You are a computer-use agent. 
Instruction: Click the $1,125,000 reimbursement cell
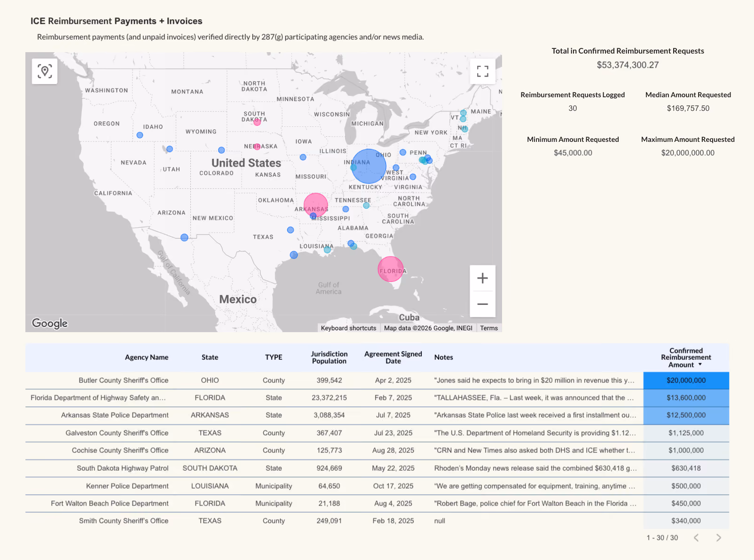(686, 433)
